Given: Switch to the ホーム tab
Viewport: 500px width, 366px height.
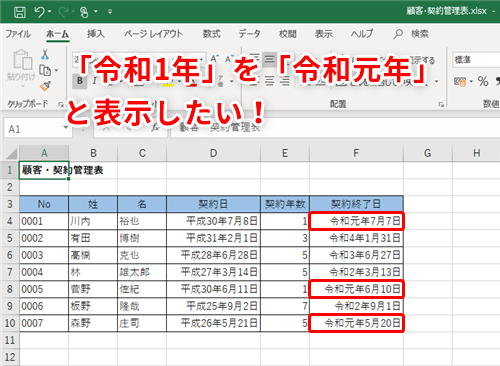Looking at the screenshot, I should click(x=57, y=34).
